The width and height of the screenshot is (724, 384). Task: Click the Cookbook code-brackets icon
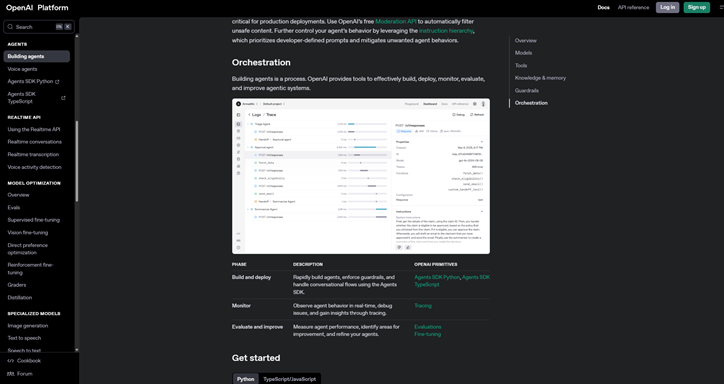point(11,361)
